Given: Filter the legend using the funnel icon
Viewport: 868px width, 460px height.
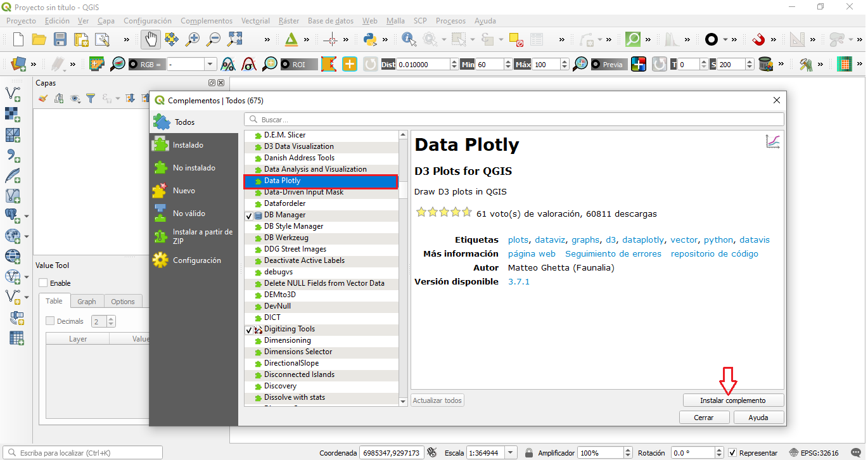Looking at the screenshot, I should click(91, 98).
